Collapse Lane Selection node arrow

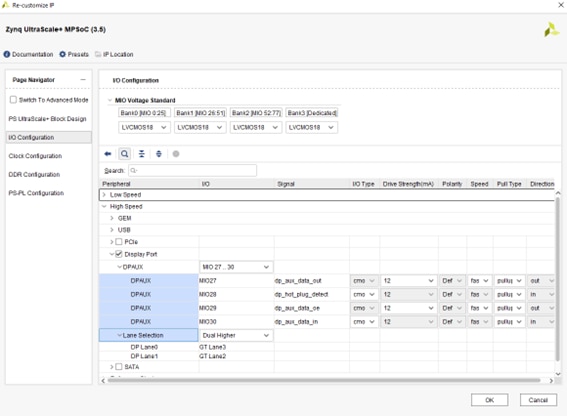tap(119, 335)
